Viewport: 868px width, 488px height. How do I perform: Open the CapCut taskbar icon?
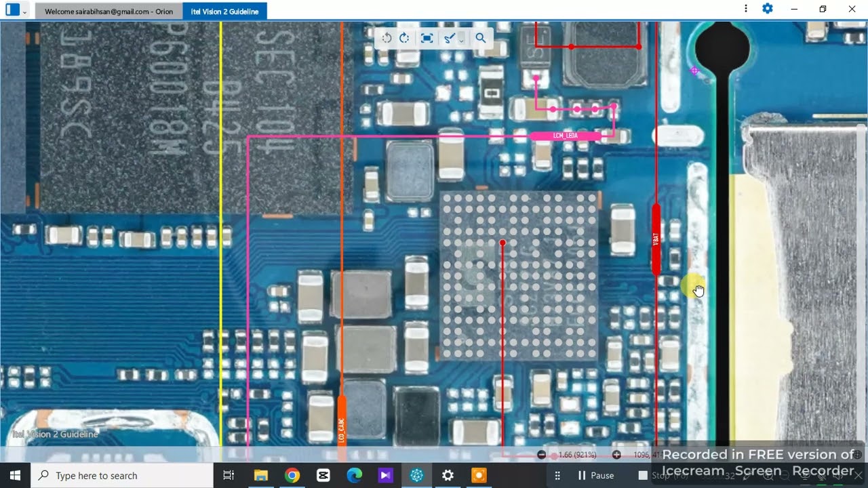pos(323,476)
